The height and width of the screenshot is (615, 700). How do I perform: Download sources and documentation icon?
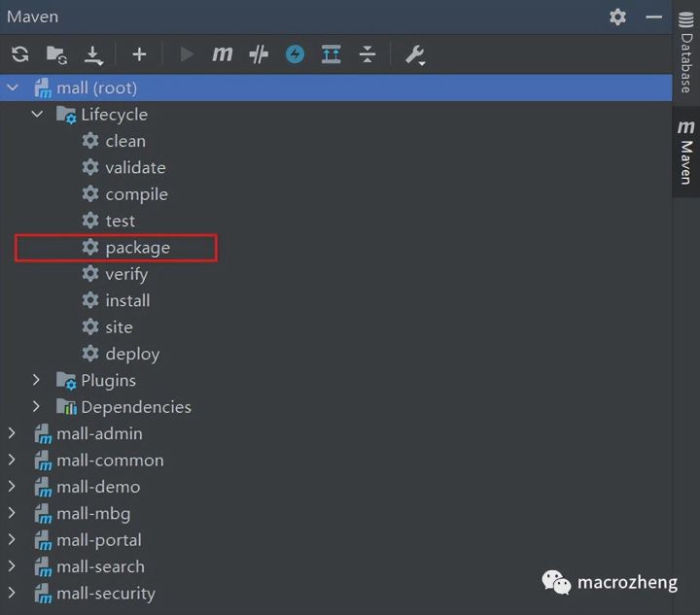(x=93, y=55)
